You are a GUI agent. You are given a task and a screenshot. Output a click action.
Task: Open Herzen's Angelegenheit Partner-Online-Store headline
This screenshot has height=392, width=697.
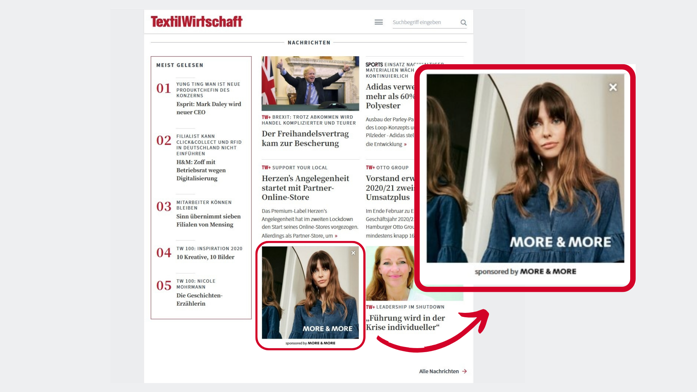click(305, 188)
